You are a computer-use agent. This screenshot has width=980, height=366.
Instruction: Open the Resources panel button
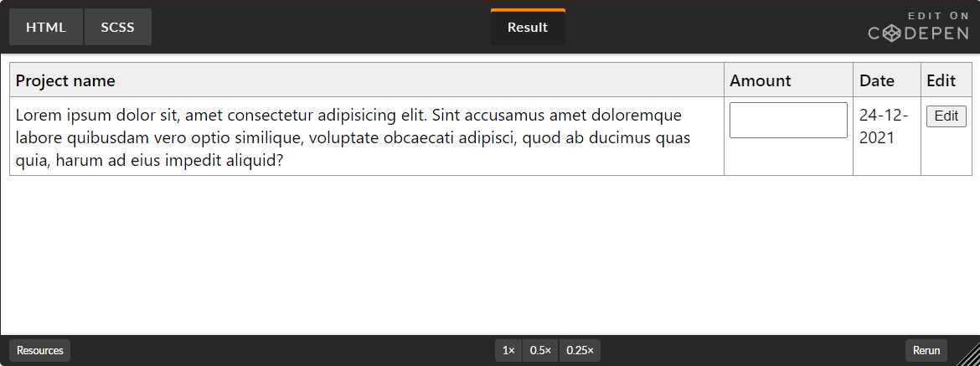(x=40, y=350)
